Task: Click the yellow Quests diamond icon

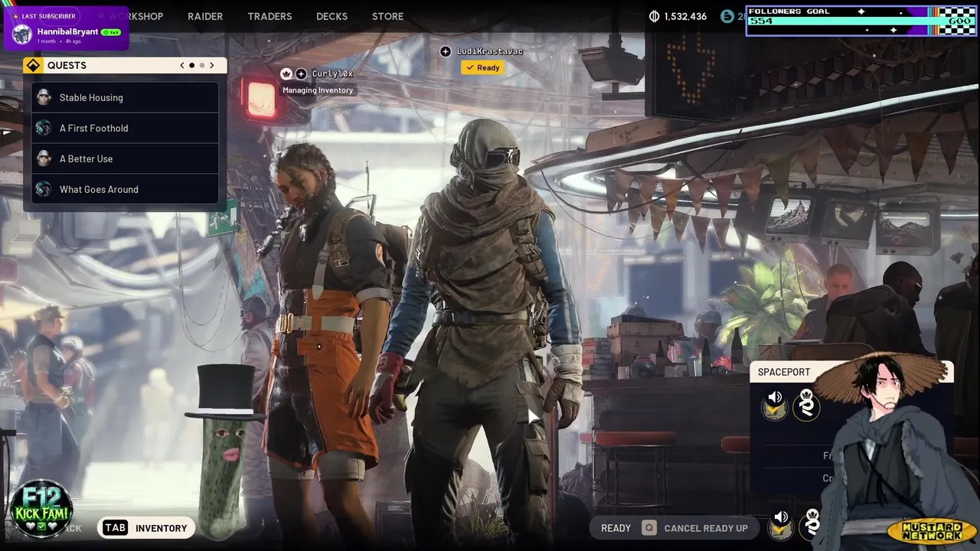Action: (33, 65)
